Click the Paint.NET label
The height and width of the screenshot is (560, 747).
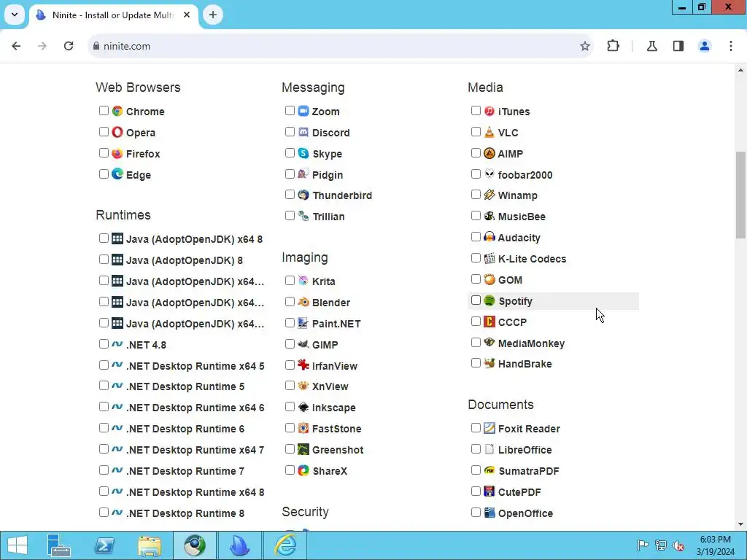click(x=336, y=323)
